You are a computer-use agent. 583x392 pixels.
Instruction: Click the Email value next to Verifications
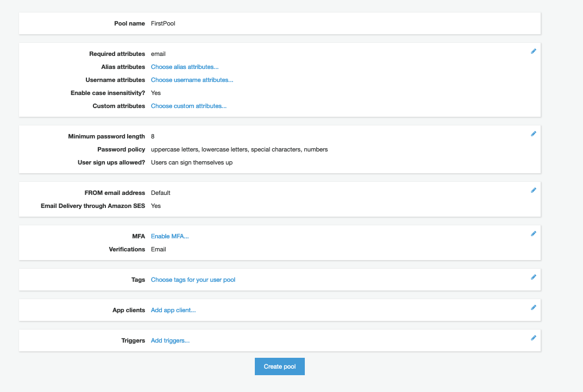pos(158,249)
